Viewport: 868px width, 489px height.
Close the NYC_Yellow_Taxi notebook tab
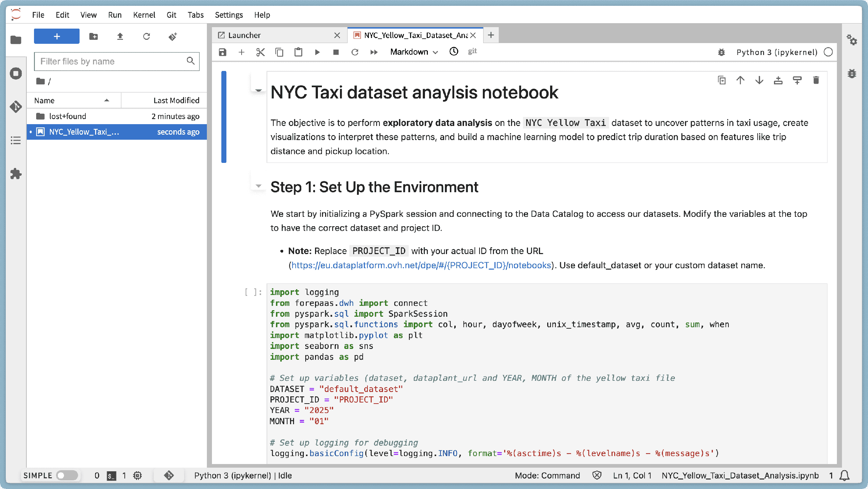(x=473, y=35)
